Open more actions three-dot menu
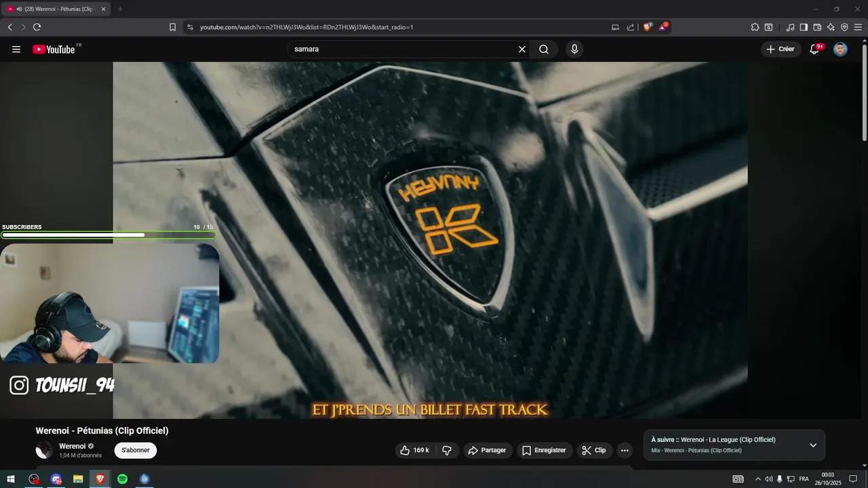868x488 pixels. (625, 450)
